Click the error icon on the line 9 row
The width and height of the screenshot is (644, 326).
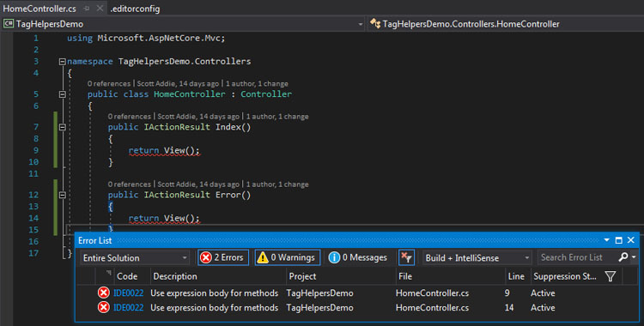[104, 293]
